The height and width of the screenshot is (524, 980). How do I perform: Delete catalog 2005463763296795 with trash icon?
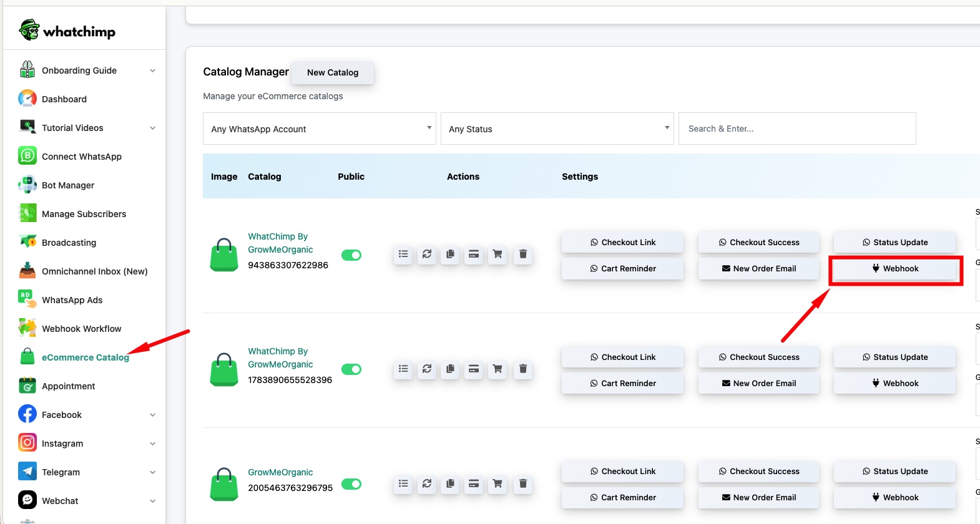[523, 484]
